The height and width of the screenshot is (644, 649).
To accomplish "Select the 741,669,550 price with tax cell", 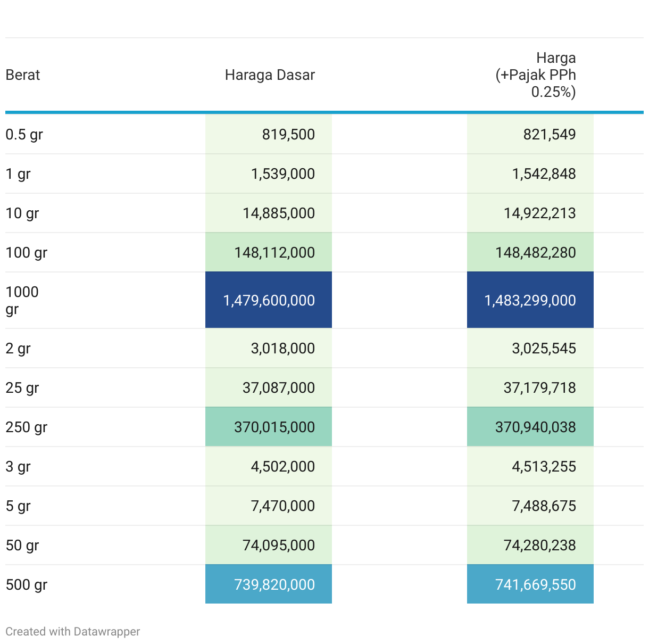I will click(x=535, y=584).
